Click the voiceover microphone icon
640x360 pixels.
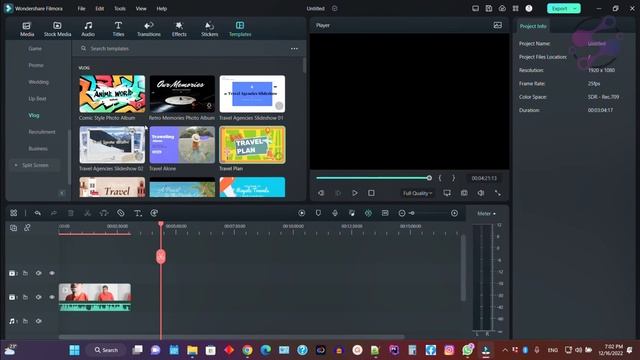[335, 213]
